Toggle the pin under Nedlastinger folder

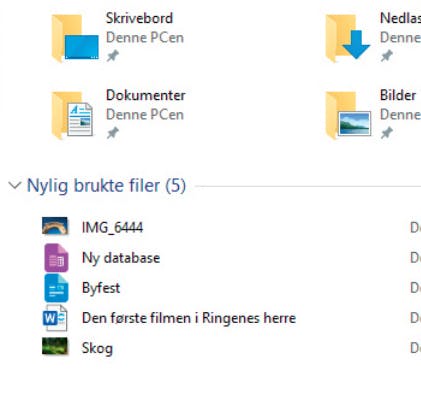pos(387,56)
